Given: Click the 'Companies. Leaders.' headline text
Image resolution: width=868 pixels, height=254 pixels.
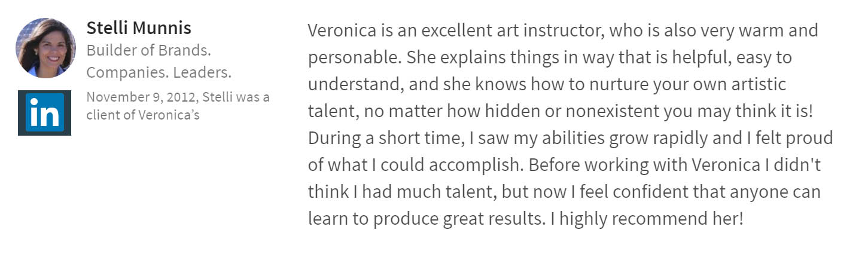Looking at the screenshot, I should point(159,72).
